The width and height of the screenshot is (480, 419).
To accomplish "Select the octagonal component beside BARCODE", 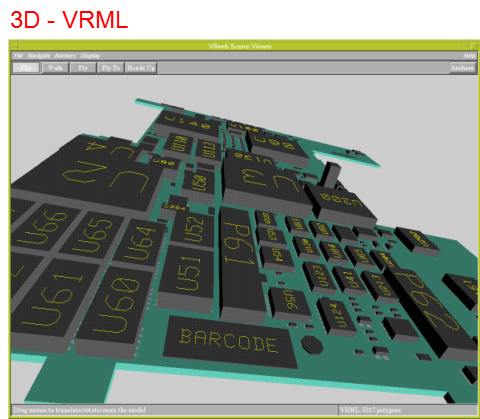I will point(312,344).
